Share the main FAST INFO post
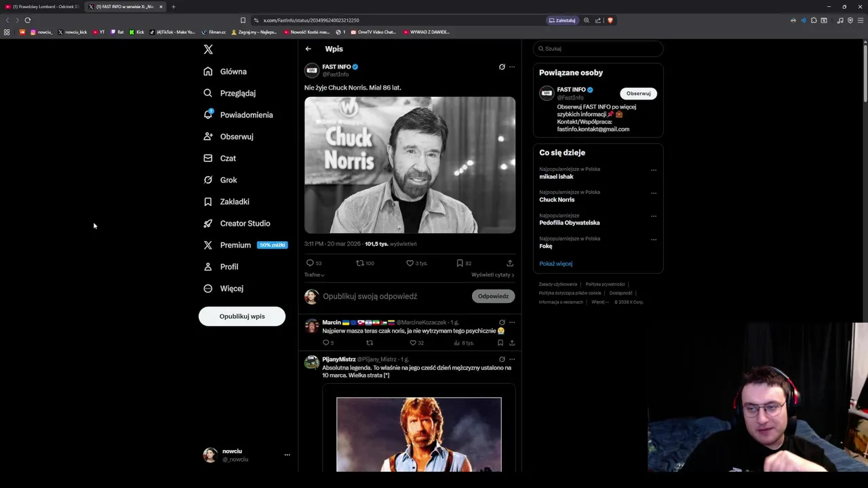This screenshot has height=488, width=868. point(510,263)
